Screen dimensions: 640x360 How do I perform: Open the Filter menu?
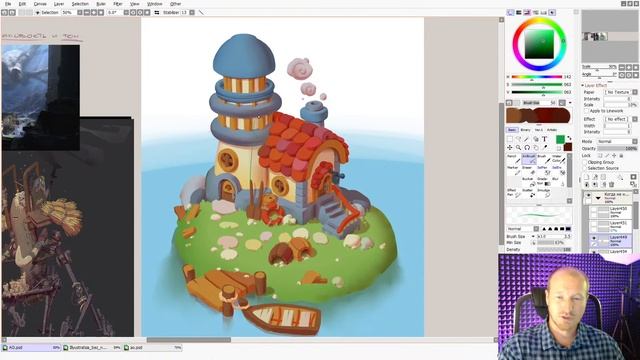coord(118,4)
